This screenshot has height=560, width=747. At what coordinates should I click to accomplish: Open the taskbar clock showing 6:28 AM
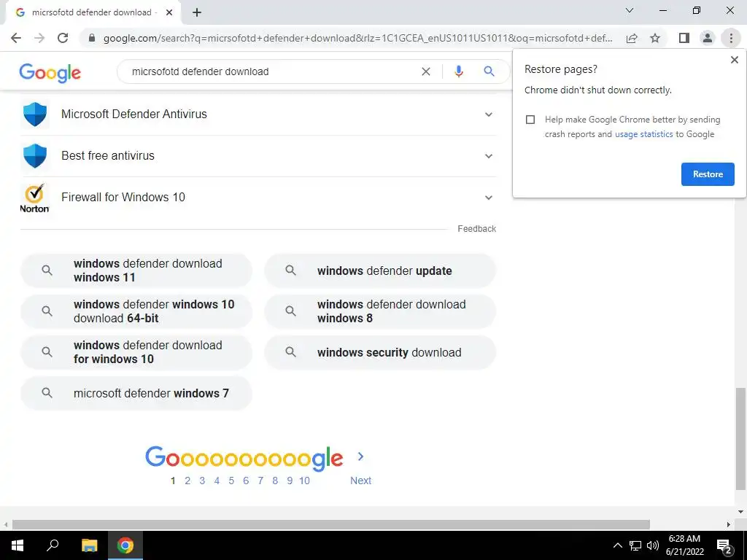tap(684, 545)
